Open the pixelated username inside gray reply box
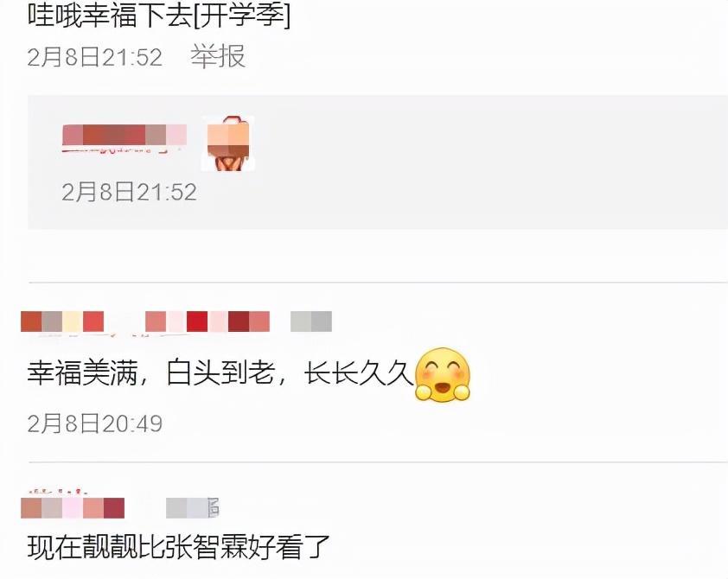The width and height of the screenshot is (728, 579). [x=125, y=138]
